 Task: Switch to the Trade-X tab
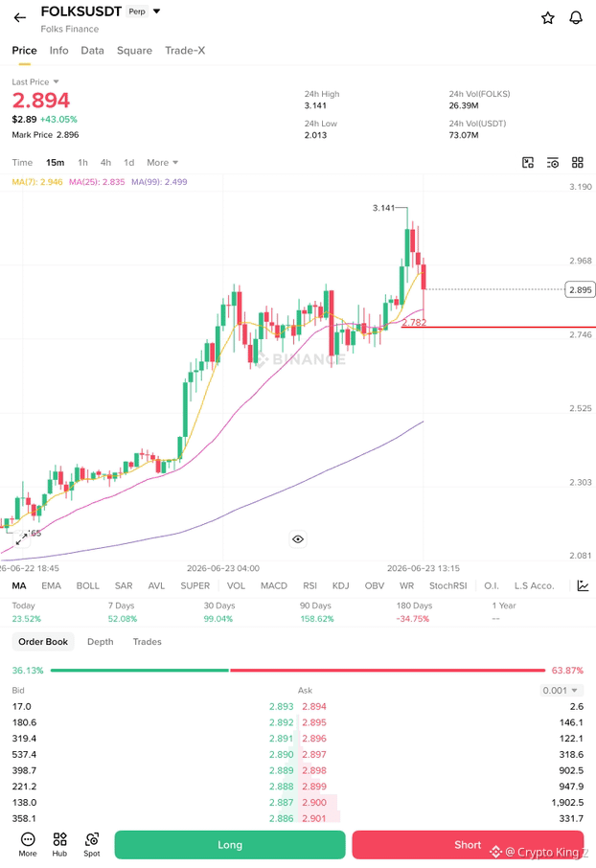(185, 51)
